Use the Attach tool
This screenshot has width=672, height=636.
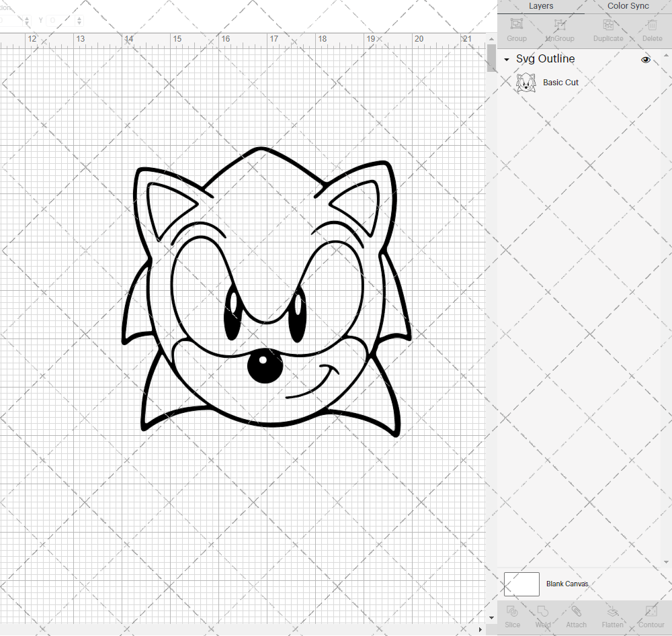click(x=576, y=617)
